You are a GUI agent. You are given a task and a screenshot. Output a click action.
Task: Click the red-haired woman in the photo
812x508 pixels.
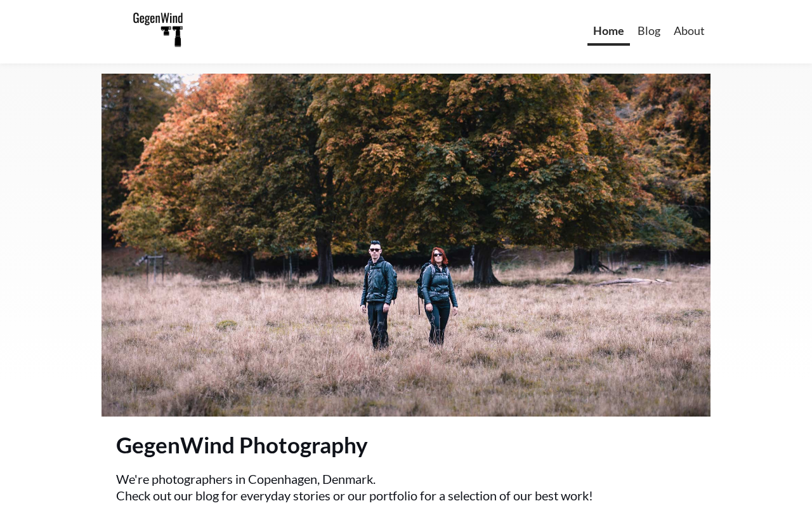coord(436,297)
